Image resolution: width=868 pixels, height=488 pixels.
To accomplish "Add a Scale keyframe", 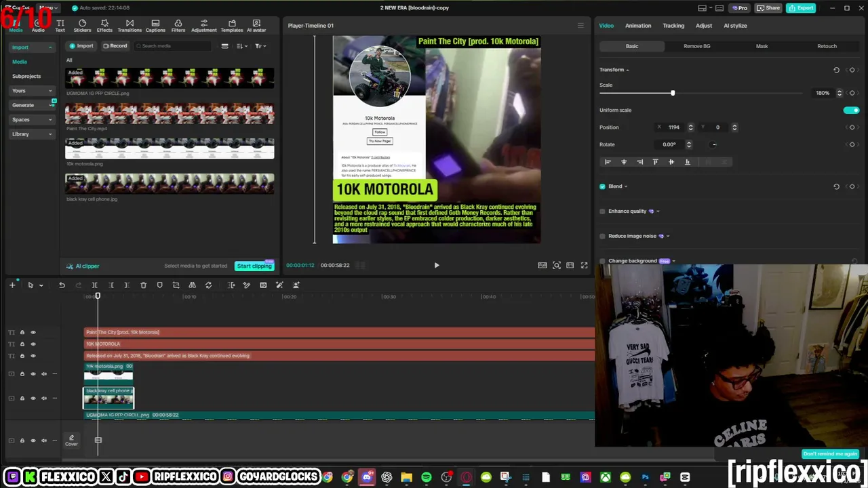I will click(852, 93).
